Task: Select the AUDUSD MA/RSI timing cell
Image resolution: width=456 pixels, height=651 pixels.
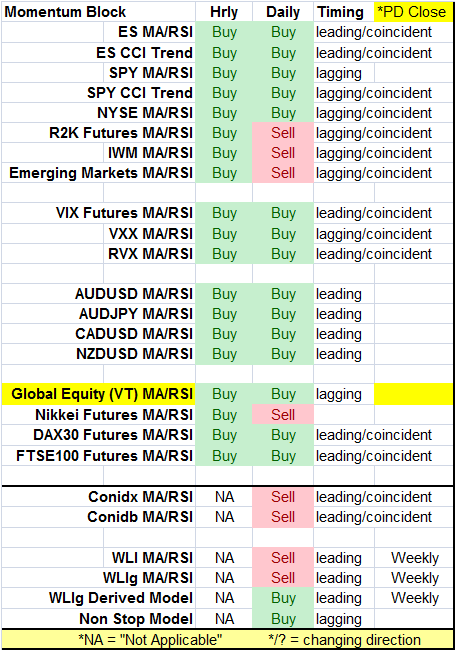Action: coord(344,294)
